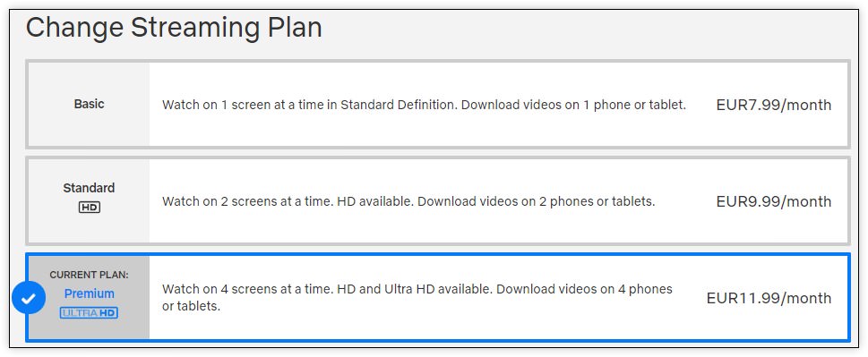Click the EUR11.99/month price
Image resolution: width=868 pixels, height=357 pixels.
click(x=769, y=299)
